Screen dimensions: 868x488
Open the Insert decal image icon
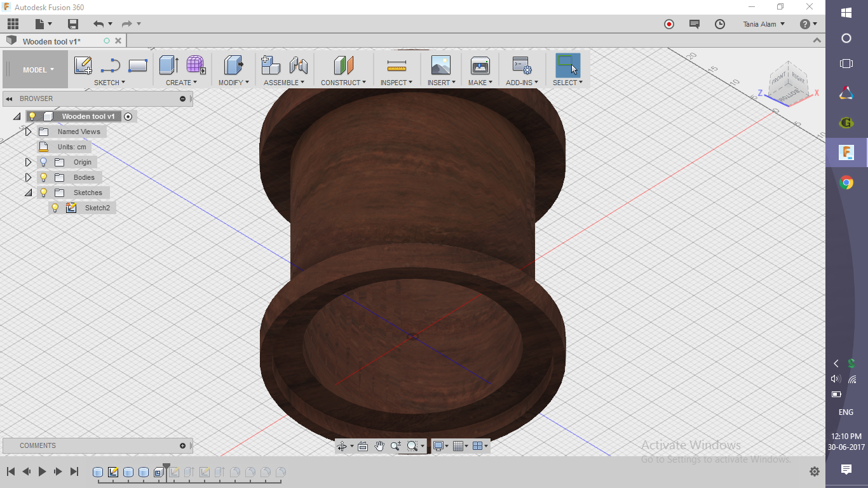tap(440, 65)
